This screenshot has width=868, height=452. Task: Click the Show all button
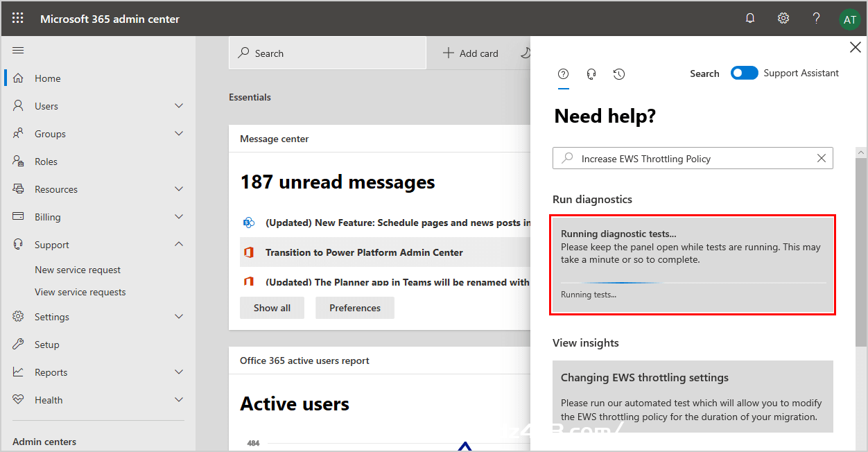pyautogui.click(x=272, y=308)
